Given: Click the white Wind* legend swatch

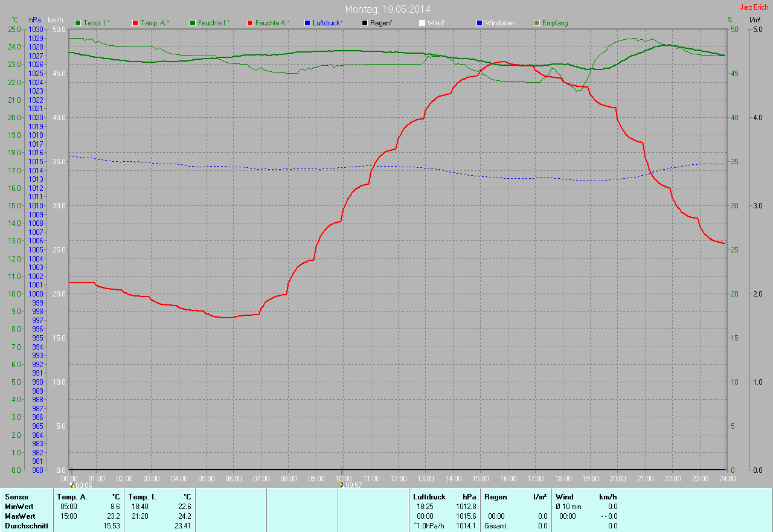Looking at the screenshot, I should 422,23.
